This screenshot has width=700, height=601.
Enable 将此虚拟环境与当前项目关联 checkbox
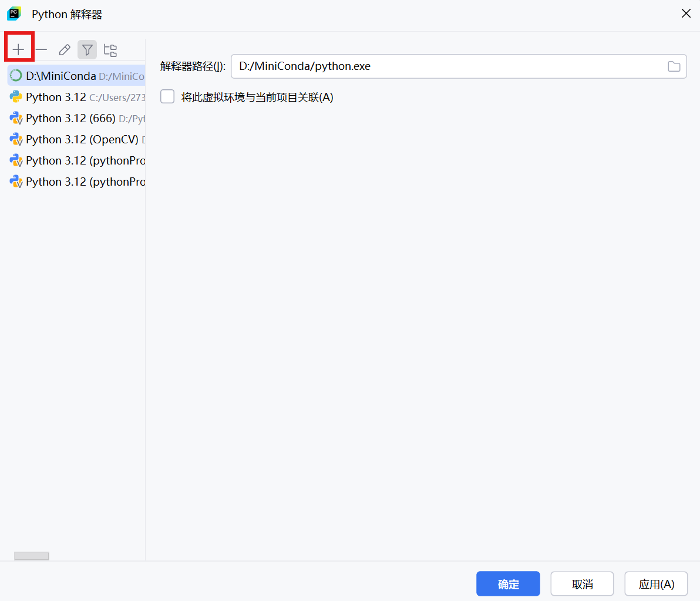point(167,97)
